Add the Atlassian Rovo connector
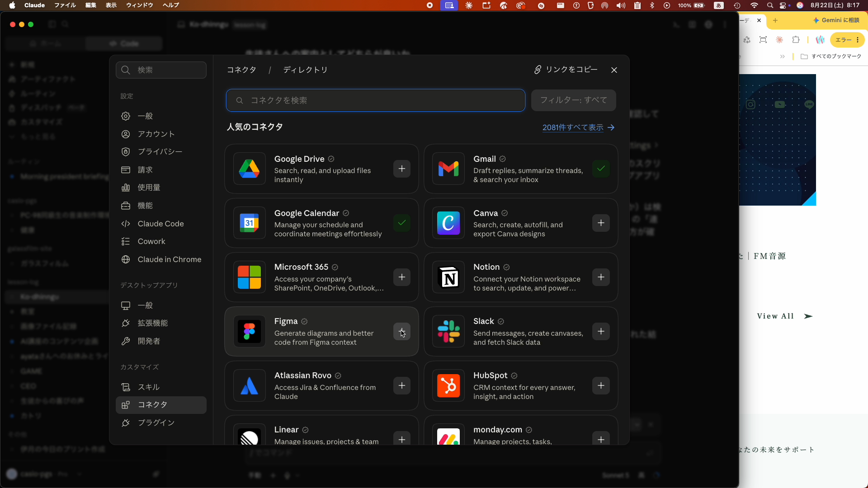The image size is (868, 488). click(401, 385)
